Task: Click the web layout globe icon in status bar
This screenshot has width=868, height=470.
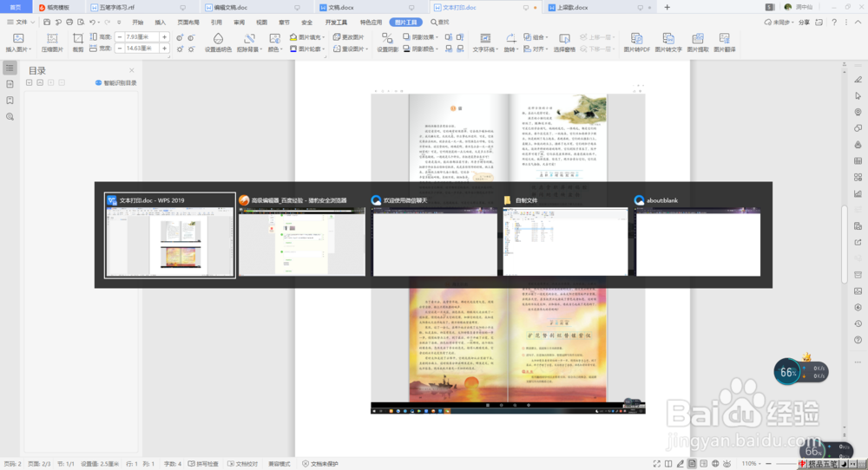Action: pos(715,464)
